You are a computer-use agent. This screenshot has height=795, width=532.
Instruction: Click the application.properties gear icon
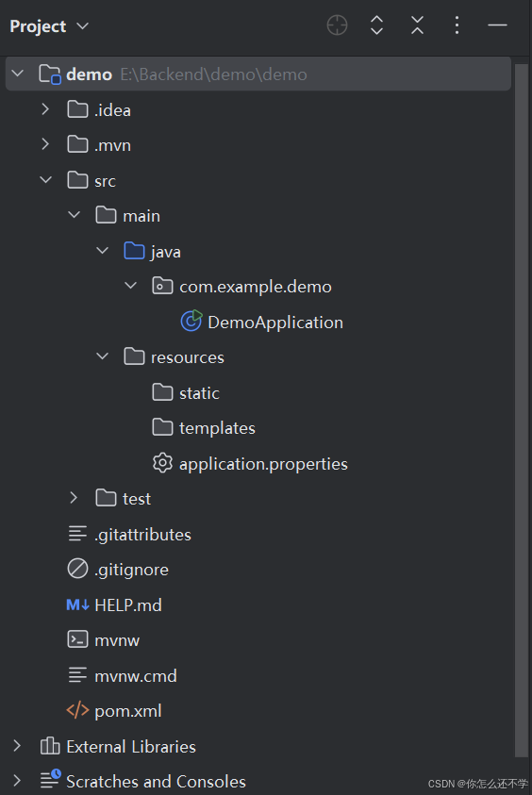tap(162, 463)
